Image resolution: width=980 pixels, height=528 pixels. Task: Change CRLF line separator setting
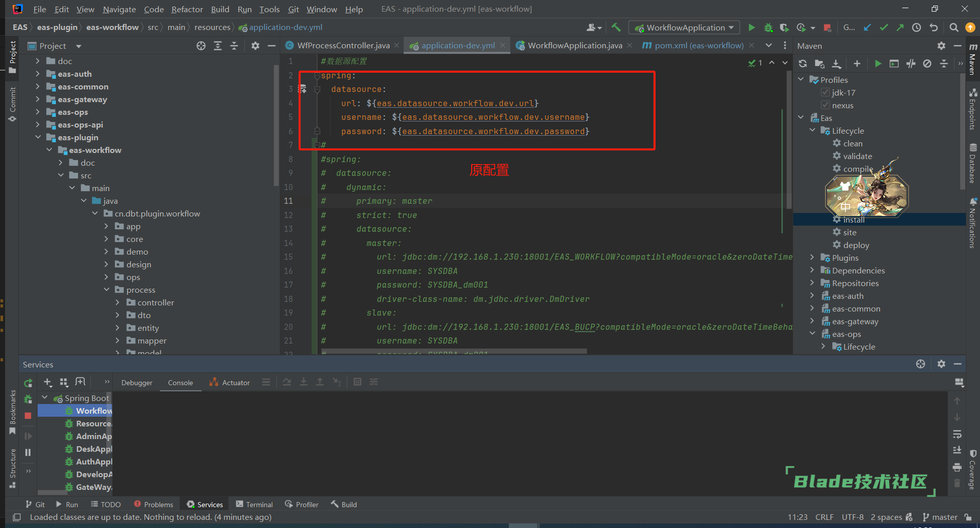[x=825, y=517]
